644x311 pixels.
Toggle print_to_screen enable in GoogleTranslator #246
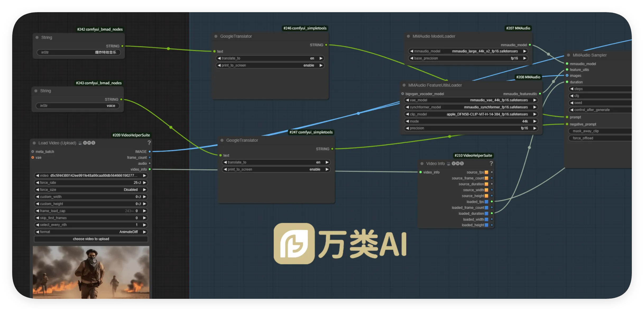click(270, 65)
